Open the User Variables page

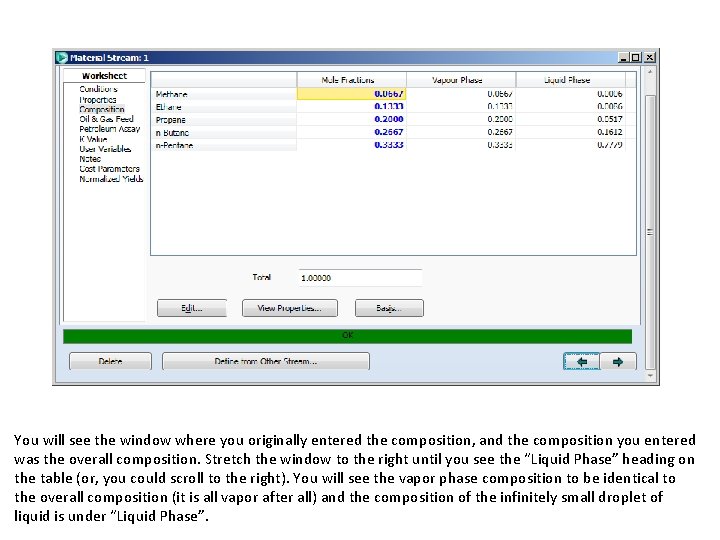tap(105, 149)
